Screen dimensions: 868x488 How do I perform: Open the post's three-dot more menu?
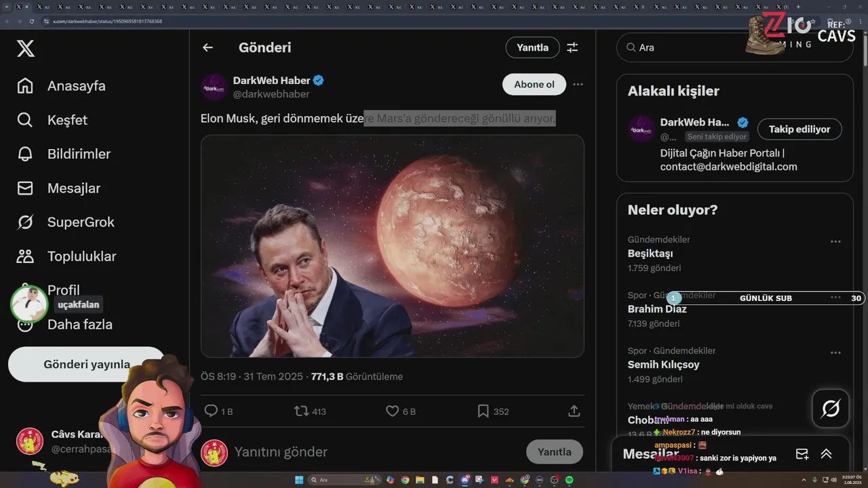(578, 84)
